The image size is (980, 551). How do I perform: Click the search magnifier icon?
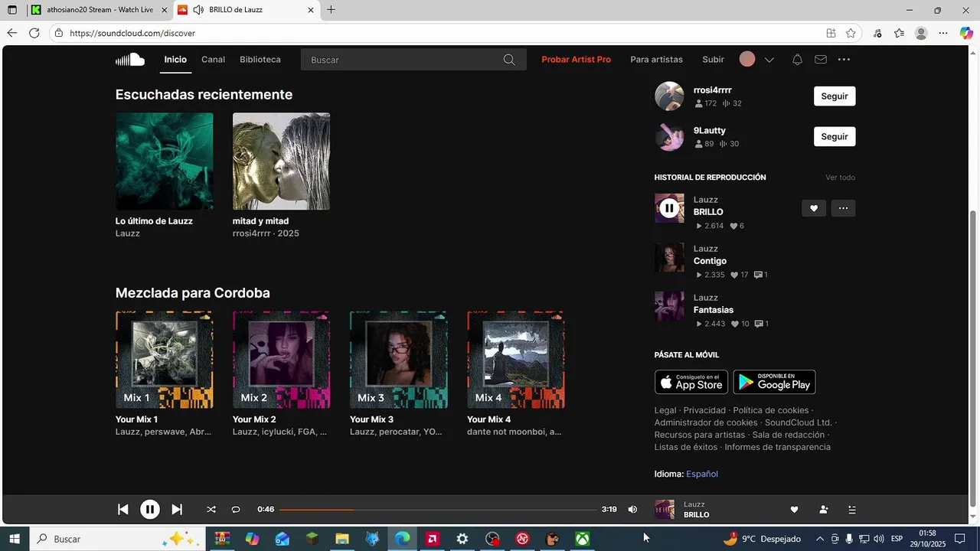[509, 60]
